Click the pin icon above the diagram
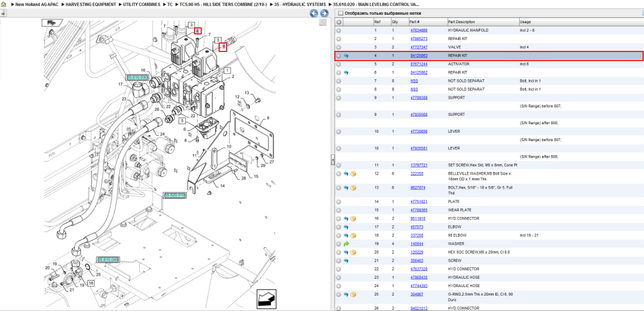 click(3, 13)
